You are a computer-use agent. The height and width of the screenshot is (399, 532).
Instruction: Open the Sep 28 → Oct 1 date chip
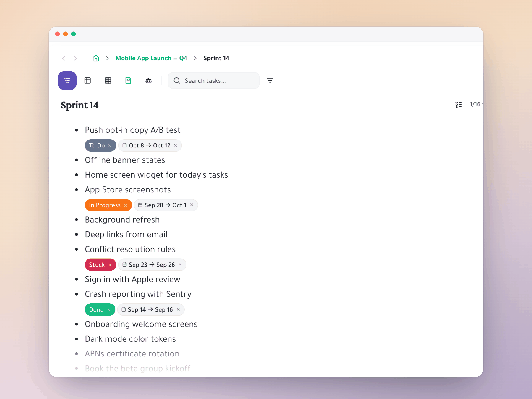click(x=166, y=205)
